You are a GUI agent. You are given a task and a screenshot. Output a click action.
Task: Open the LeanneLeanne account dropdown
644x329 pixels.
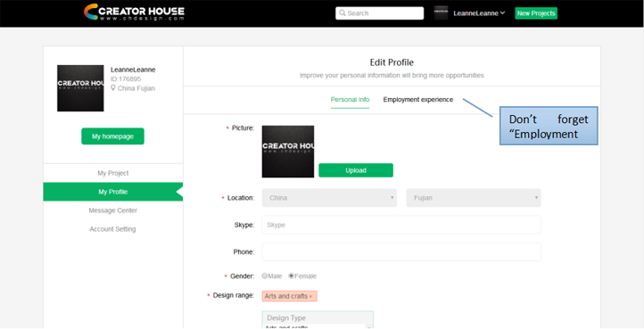(x=479, y=13)
